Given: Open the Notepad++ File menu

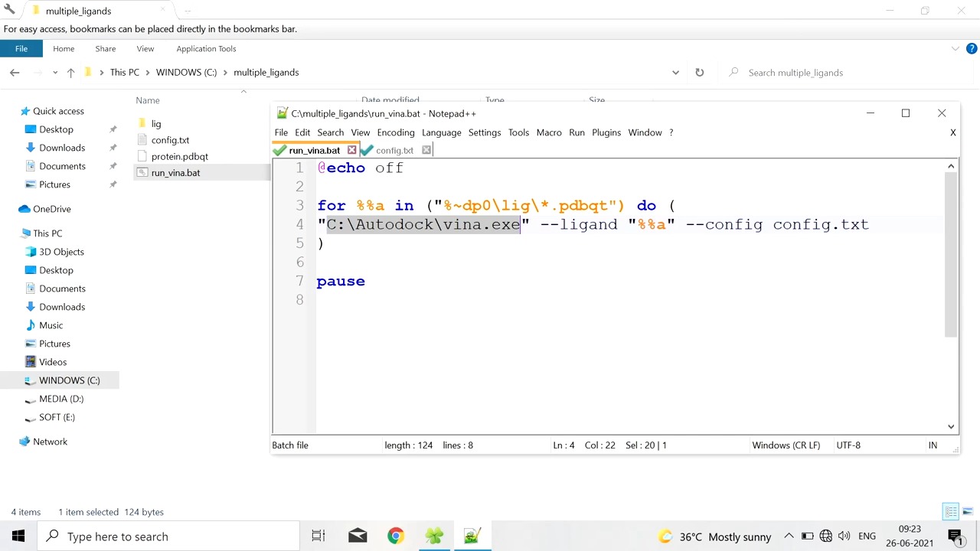Looking at the screenshot, I should (281, 132).
